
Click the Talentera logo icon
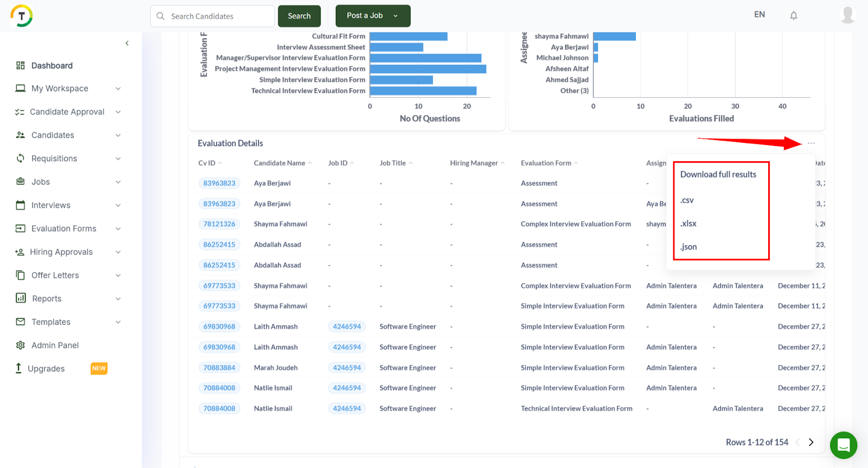coord(22,16)
